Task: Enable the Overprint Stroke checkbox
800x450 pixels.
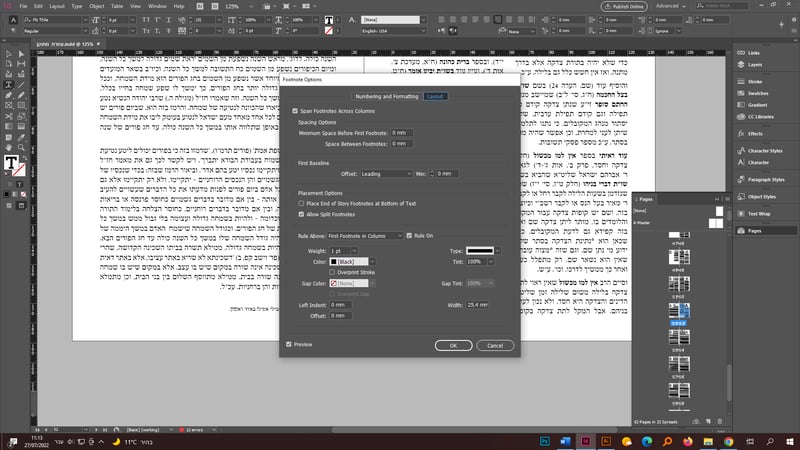Action: [x=332, y=272]
